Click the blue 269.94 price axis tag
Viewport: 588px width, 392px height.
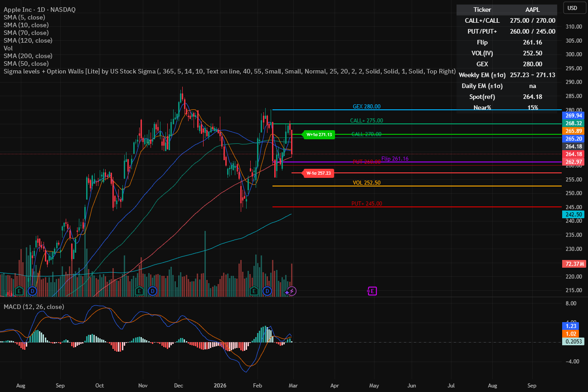(x=574, y=116)
